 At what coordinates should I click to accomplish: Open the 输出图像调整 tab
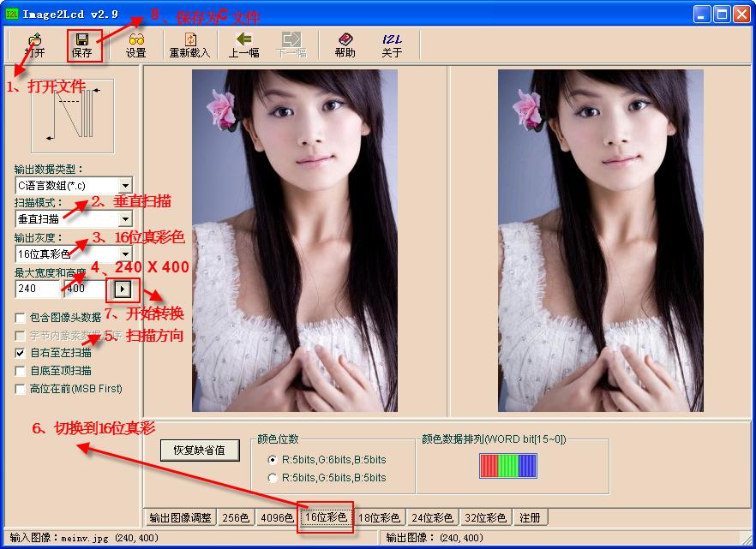coord(180,517)
